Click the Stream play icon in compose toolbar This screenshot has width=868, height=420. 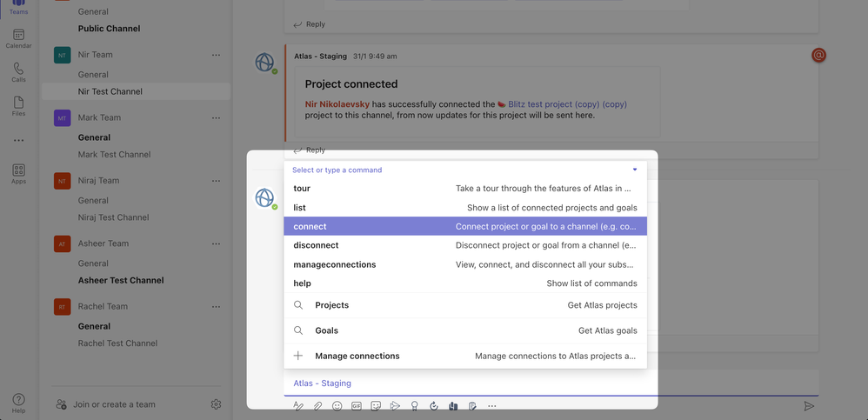point(395,405)
